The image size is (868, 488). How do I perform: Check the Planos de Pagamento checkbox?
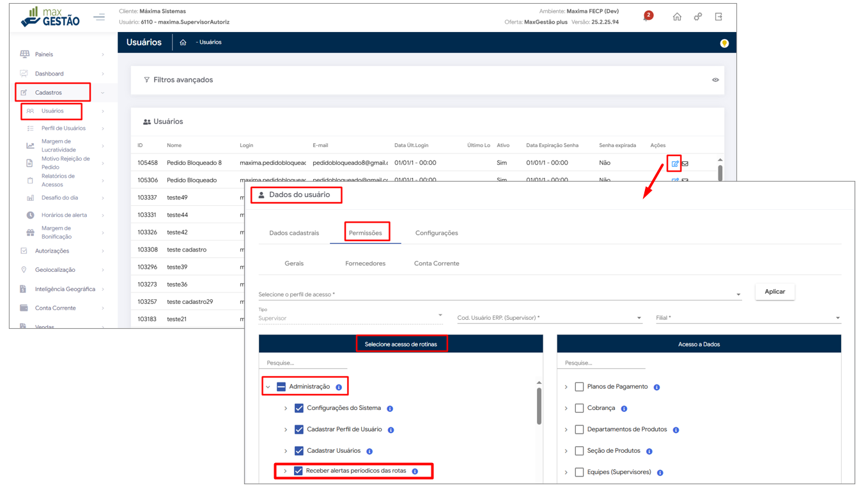(x=579, y=387)
